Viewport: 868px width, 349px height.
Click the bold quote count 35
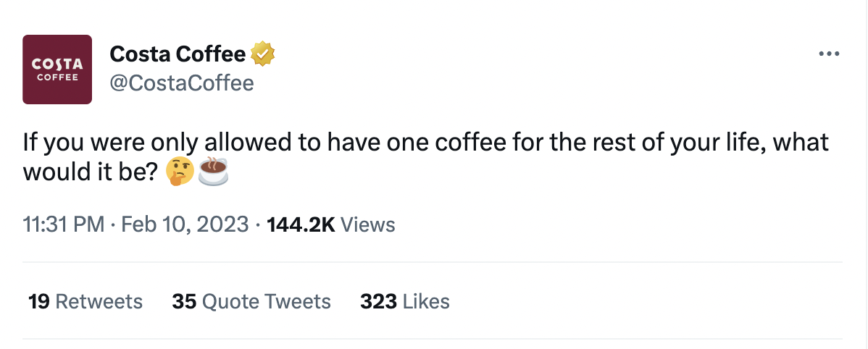tap(184, 301)
